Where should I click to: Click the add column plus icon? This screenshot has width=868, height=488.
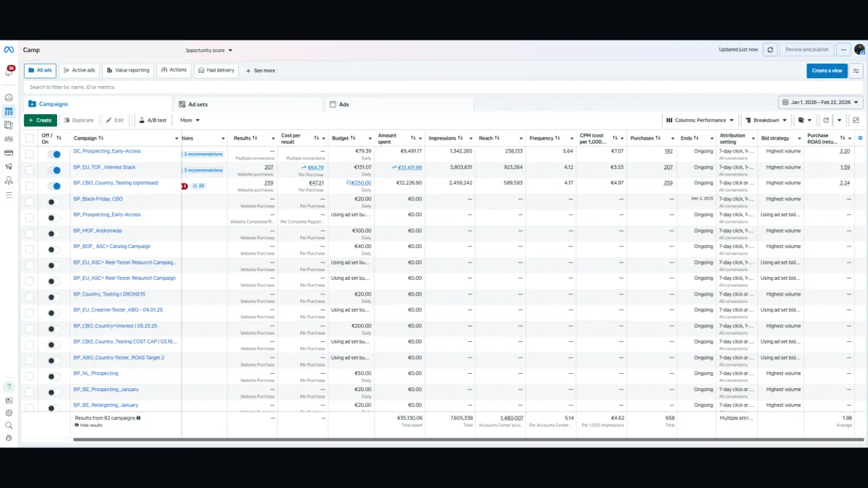tap(860, 138)
